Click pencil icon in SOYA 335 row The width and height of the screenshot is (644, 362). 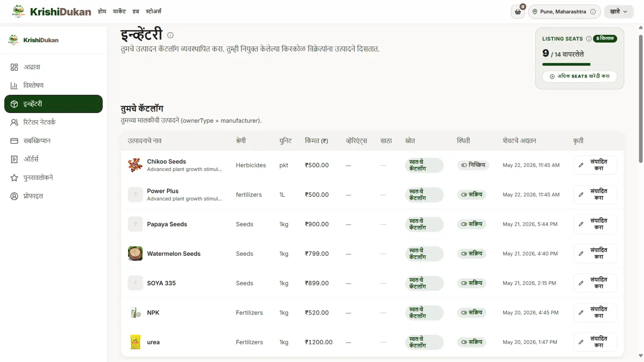tap(581, 283)
